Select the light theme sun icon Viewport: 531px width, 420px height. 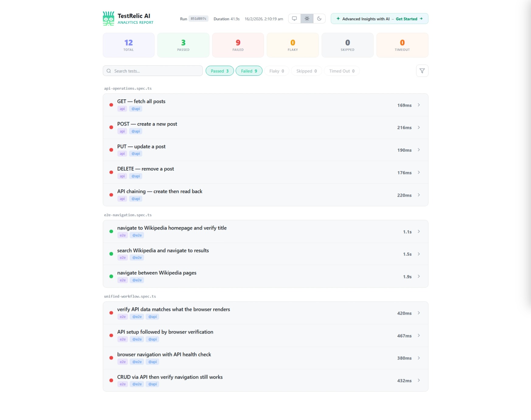click(x=307, y=19)
